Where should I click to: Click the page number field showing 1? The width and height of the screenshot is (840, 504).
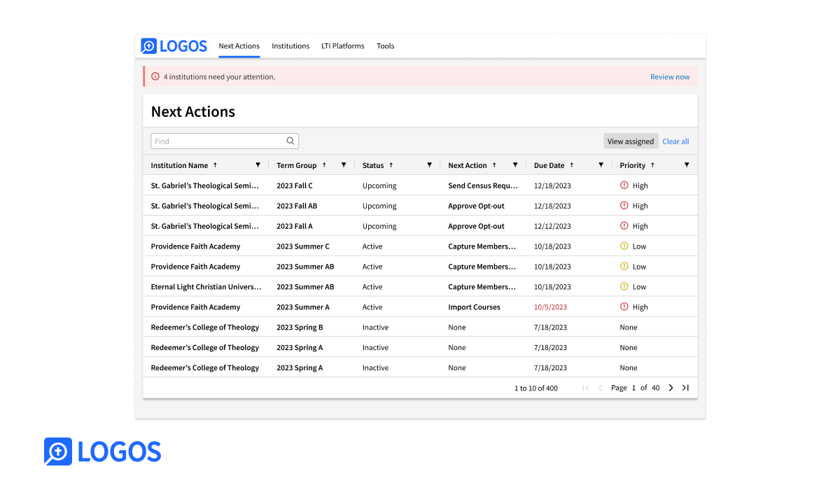(634, 388)
